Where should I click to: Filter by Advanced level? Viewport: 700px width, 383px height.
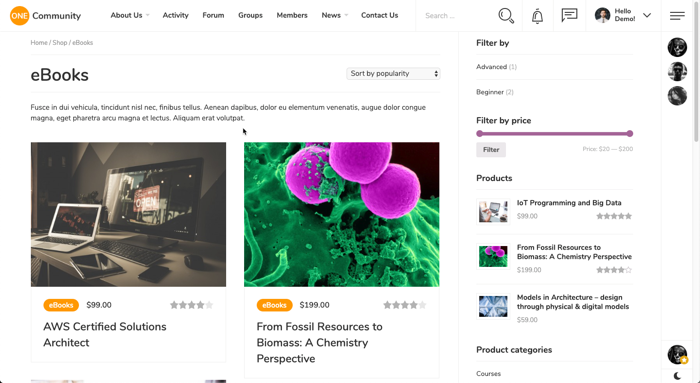click(492, 67)
